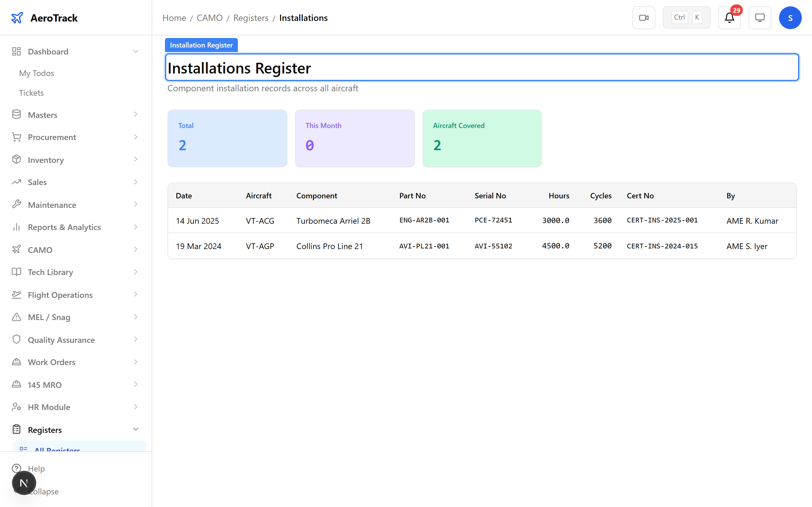Select the Total installations card
This screenshot has width=812, height=507.
click(x=227, y=138)
